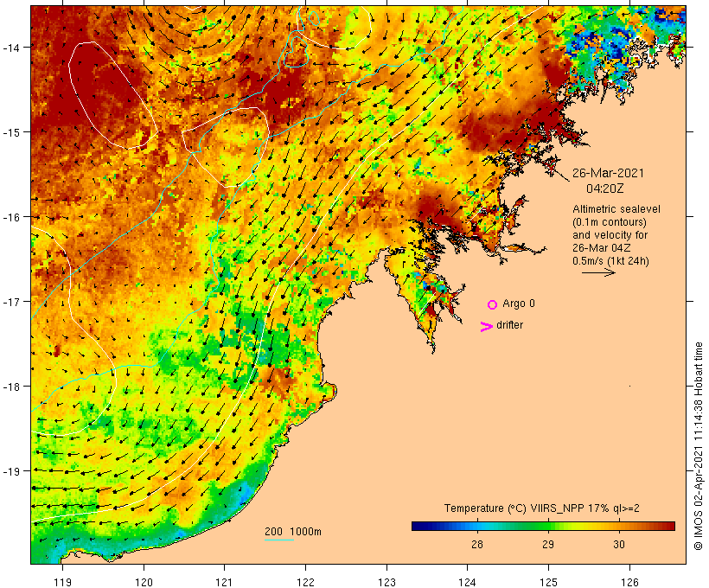
Task: Click the '123' longitude axis label
Action: click(386, 582)
